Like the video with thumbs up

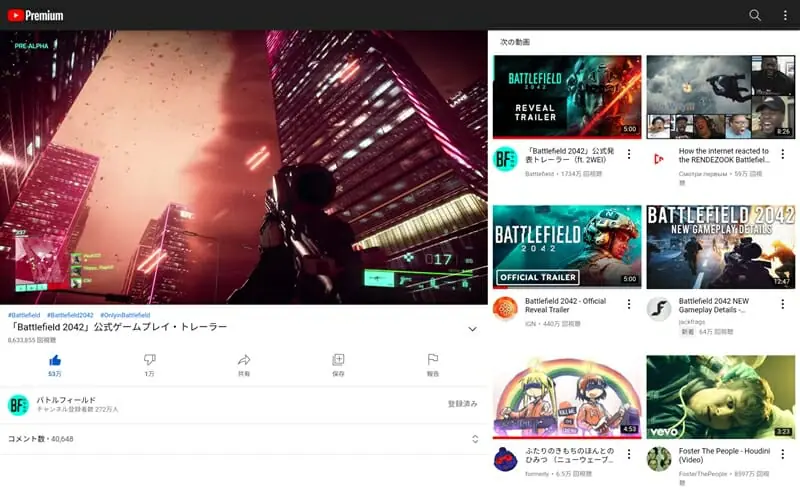(55, 360)
